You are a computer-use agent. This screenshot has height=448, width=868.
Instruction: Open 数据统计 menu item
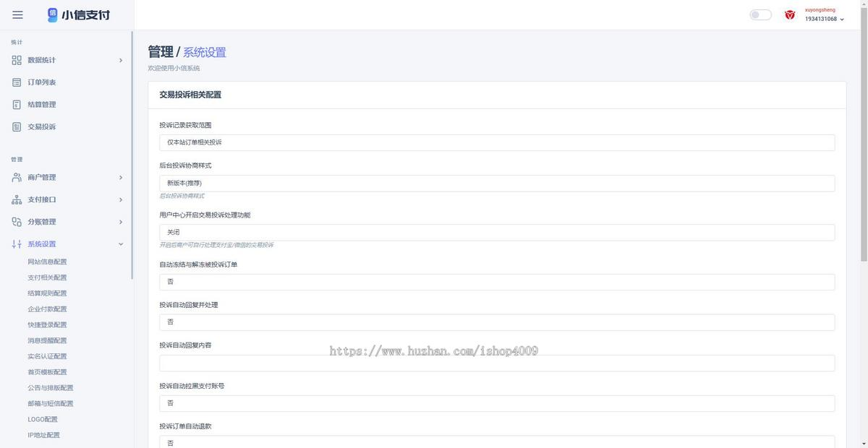point(42,60)
